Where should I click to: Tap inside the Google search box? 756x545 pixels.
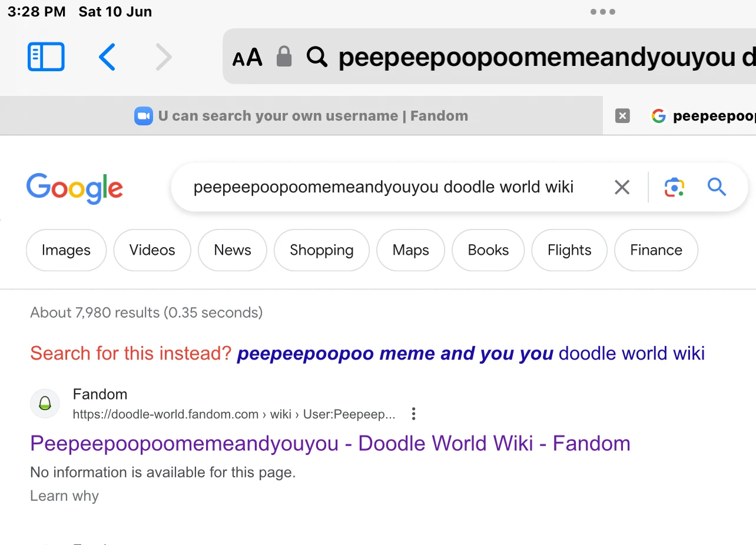(383, 187)
